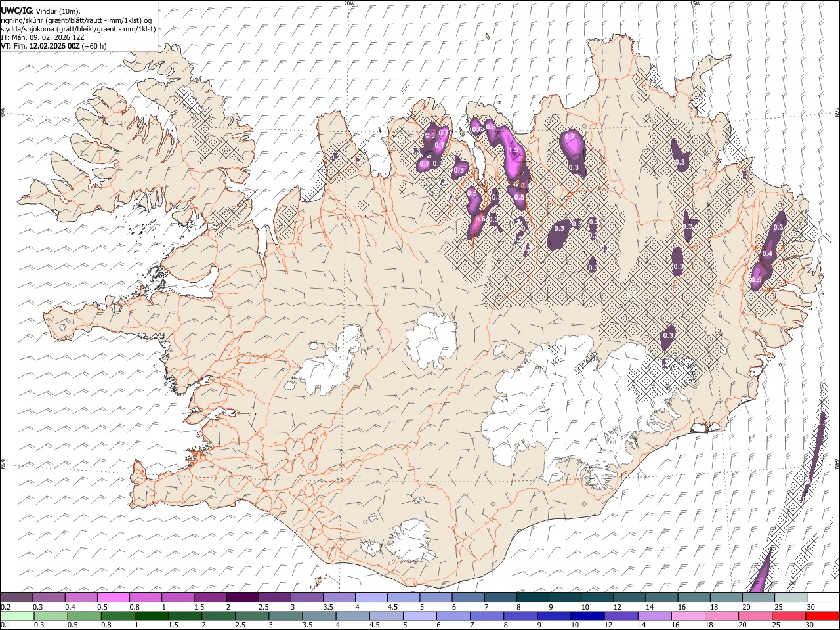Image resolution: width=840 pixels, height=630 pixels.
Task: Click the '15W' longitude label
Action: pos(695,3)
